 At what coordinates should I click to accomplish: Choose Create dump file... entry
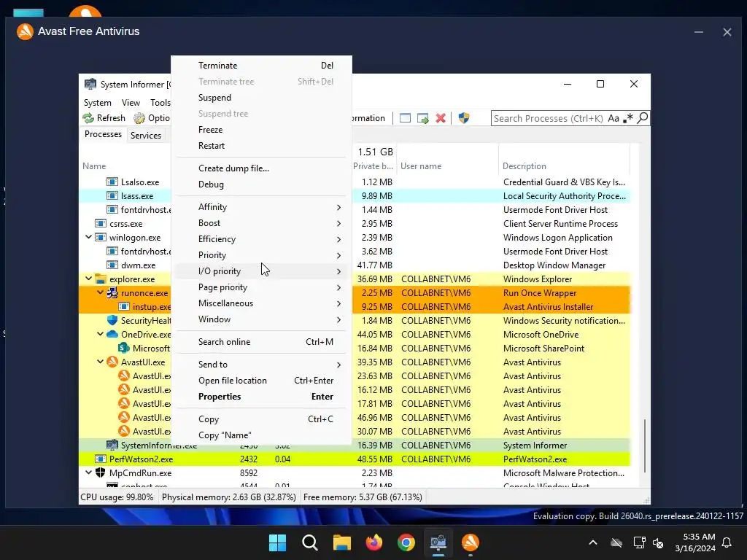pyautogui.click(x=262, y=168)
